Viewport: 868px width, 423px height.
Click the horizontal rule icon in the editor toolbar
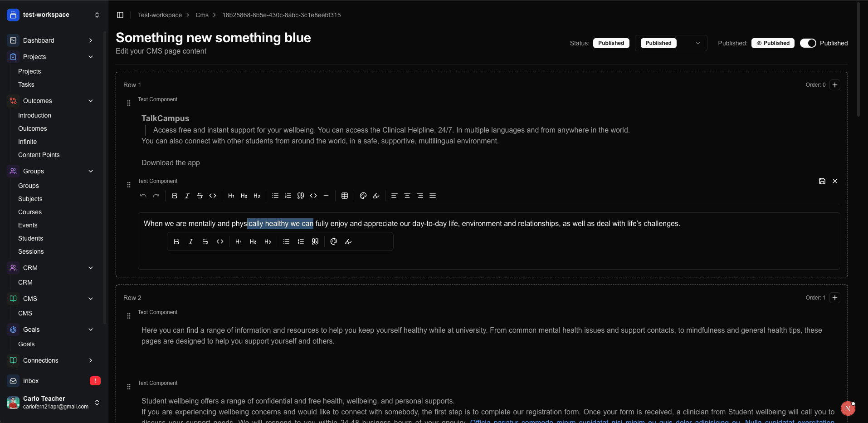[x=326, y=196]
